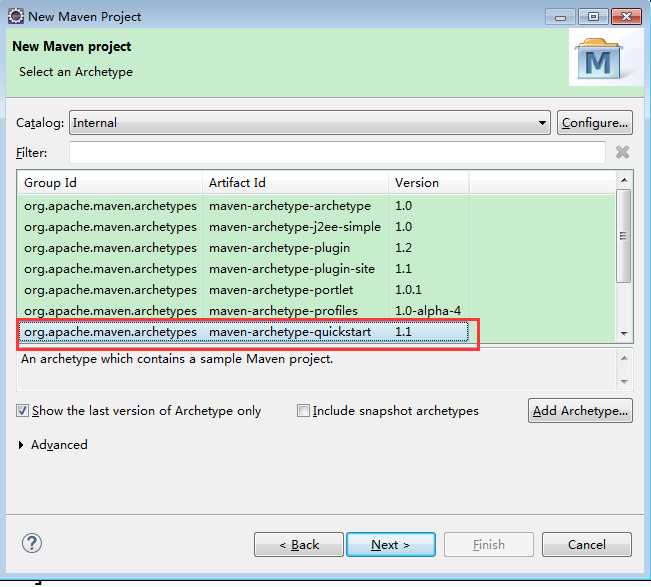Open the Catalog dropdown showing Internal
The width and height of the screenshot is (651, 587).
tap(310, 122)
